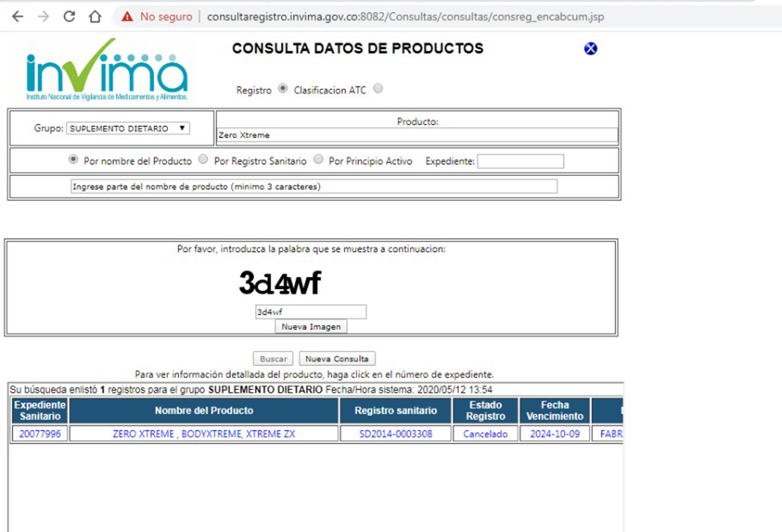Select the Clasificacion ATC radio button
The height and width of the screenshot is (532, 782).
click(378, 88)
